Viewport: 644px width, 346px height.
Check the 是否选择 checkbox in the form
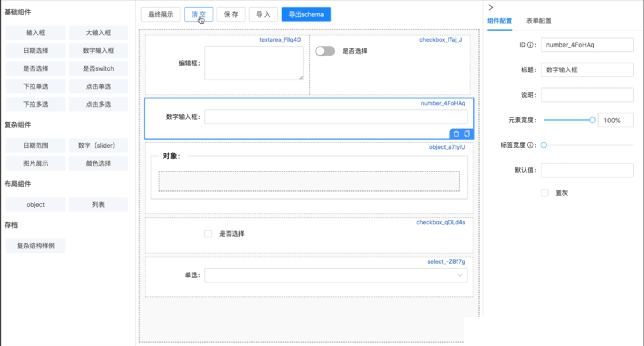[x=208, y=233]
